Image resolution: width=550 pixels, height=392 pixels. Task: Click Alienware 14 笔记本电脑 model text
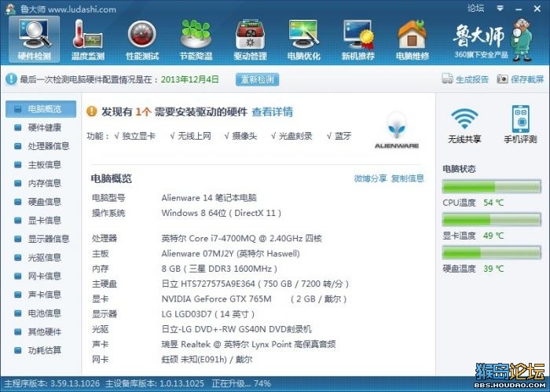tap(209, 198)
